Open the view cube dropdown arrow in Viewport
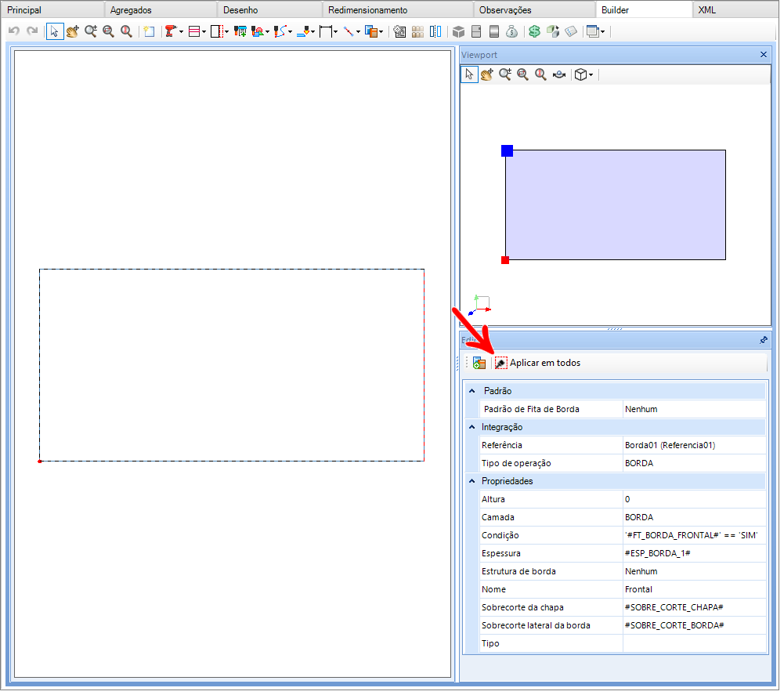This screenshot has width=784, height=695. pos(591,75)
